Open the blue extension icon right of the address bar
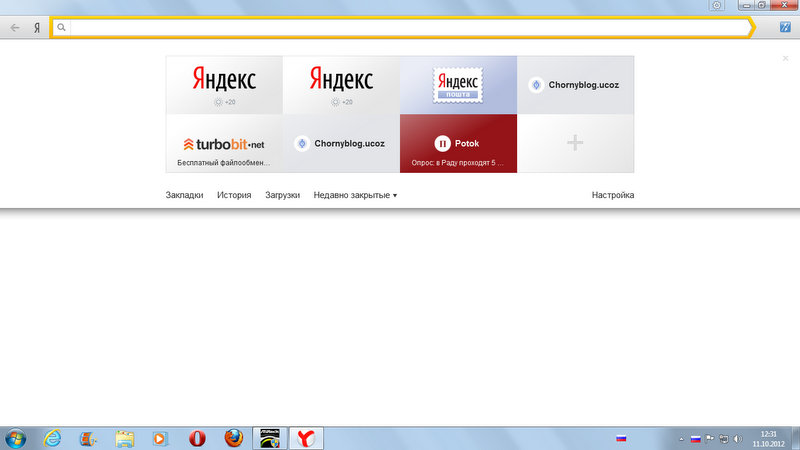This screenshot has width=800, height=450. coord(785,27)
